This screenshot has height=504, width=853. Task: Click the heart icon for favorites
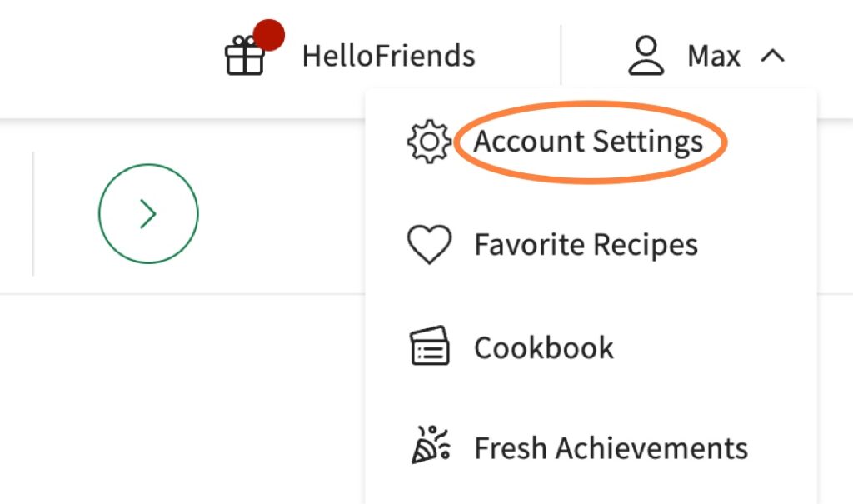coord(428,245)
